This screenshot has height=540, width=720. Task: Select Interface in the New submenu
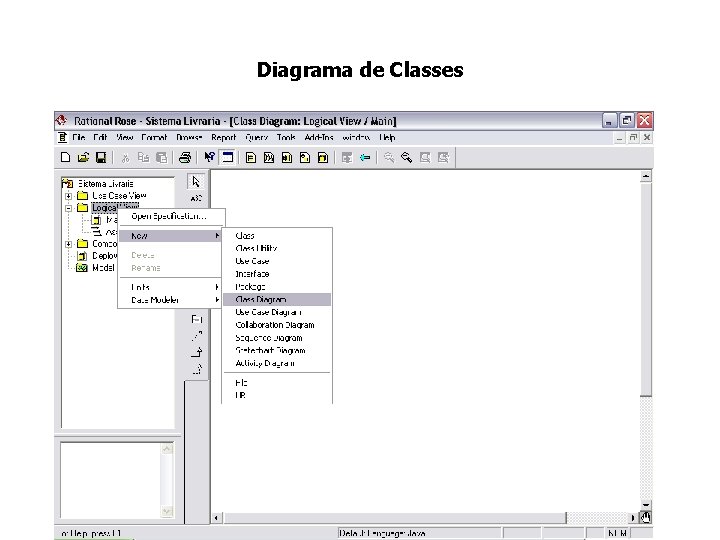277,274
